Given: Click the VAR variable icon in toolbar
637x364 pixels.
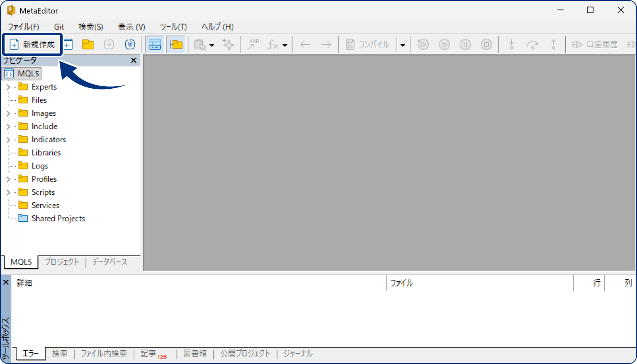Looking at the screenshot, I should click(x=253, y=44).
